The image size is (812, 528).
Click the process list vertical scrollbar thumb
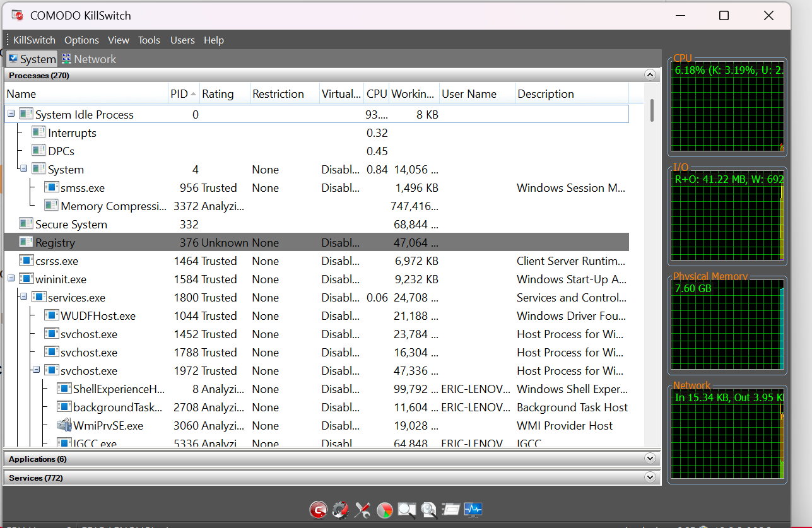[651, 110]
